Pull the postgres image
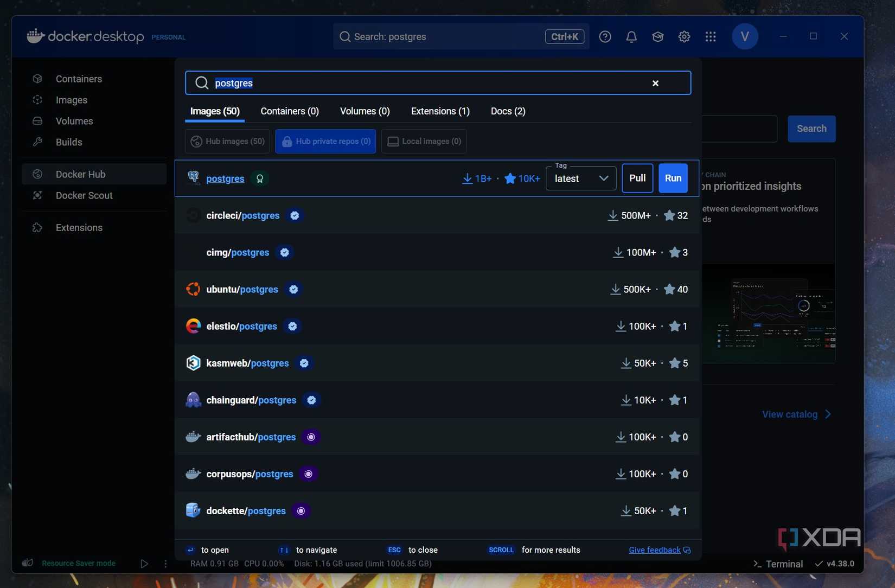 pos(637,178)
